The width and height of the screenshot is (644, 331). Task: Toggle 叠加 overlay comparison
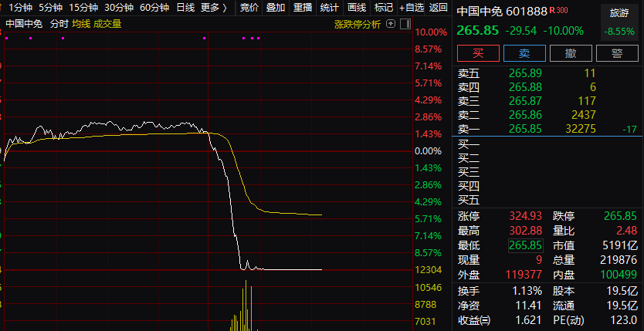[x=276, y=8]
